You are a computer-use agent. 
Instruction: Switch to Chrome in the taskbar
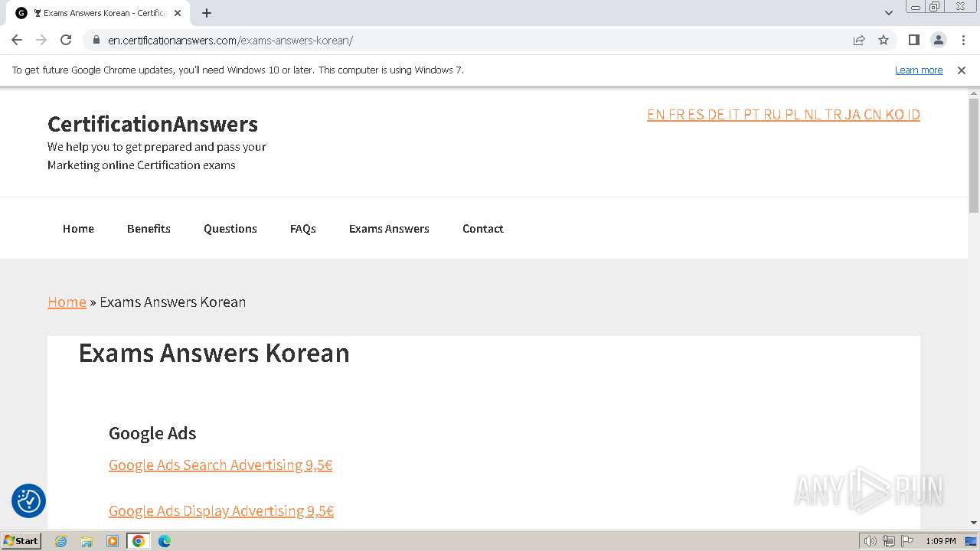[139, 541]
